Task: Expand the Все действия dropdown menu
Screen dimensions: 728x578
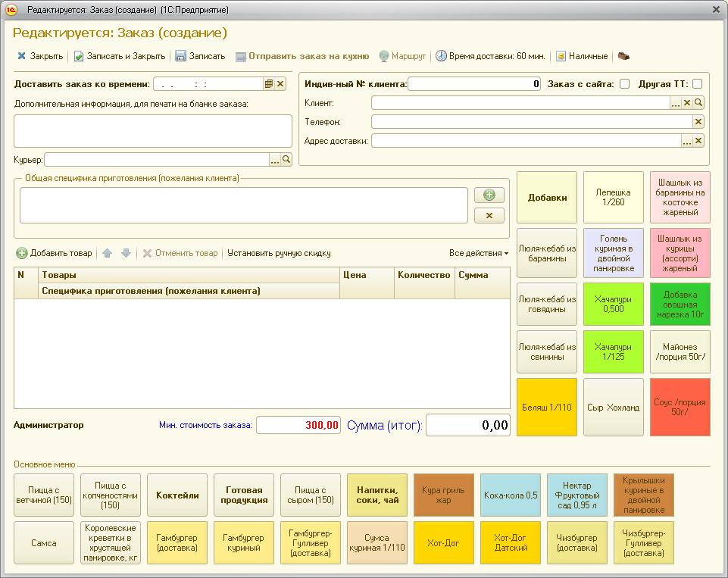Action: click(479, 254)
